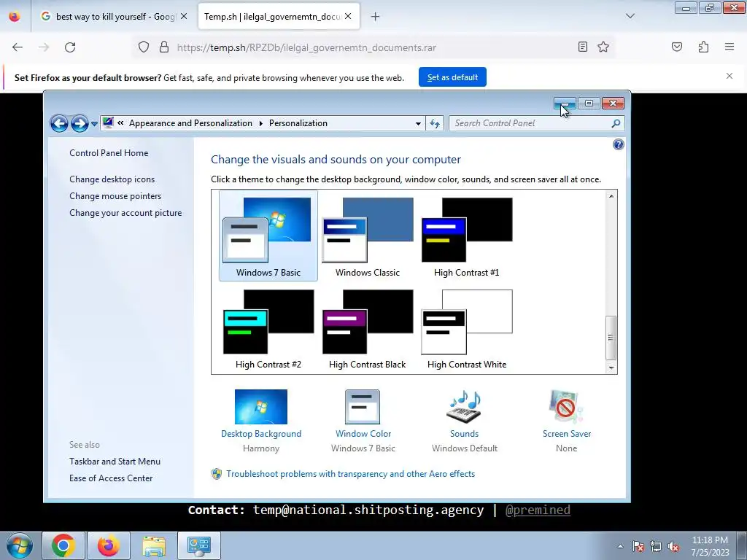The image size is (747, 560).
Task: Choose High Contrast White theme
Action: pos(466,329)
